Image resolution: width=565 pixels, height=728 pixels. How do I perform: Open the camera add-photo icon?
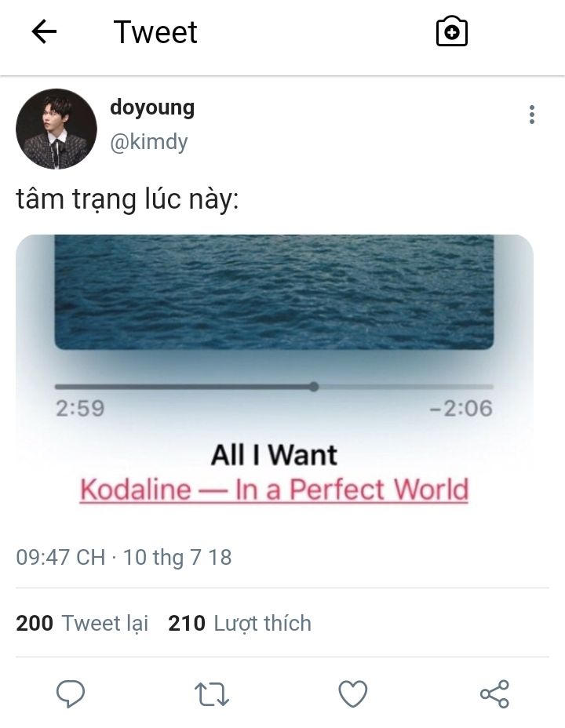click(452, 31)
